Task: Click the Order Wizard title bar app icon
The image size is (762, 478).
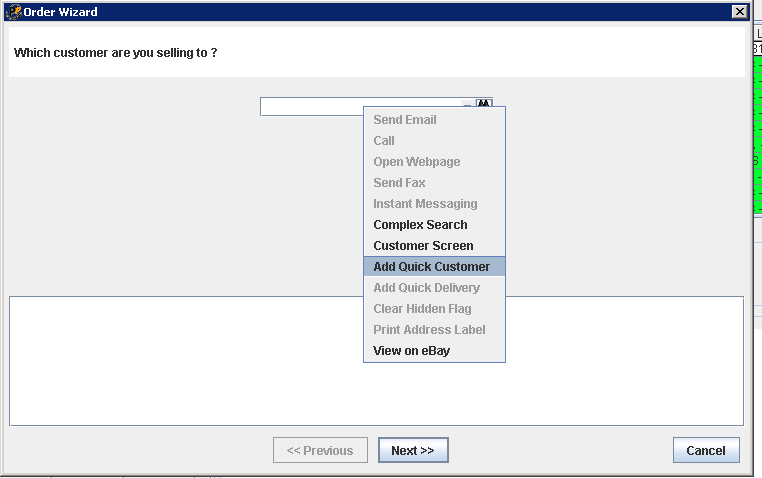Action: coord(13,11)
